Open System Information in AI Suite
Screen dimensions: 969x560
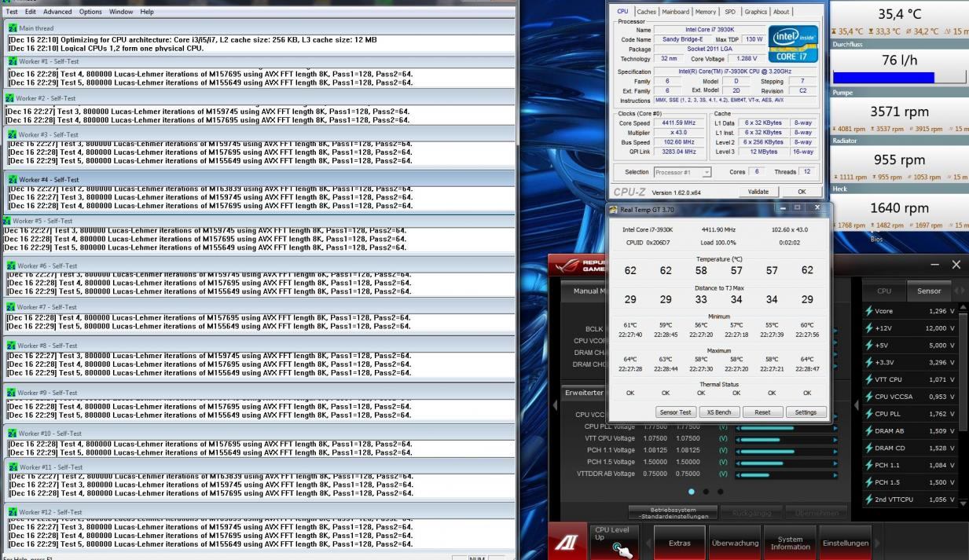790,543
